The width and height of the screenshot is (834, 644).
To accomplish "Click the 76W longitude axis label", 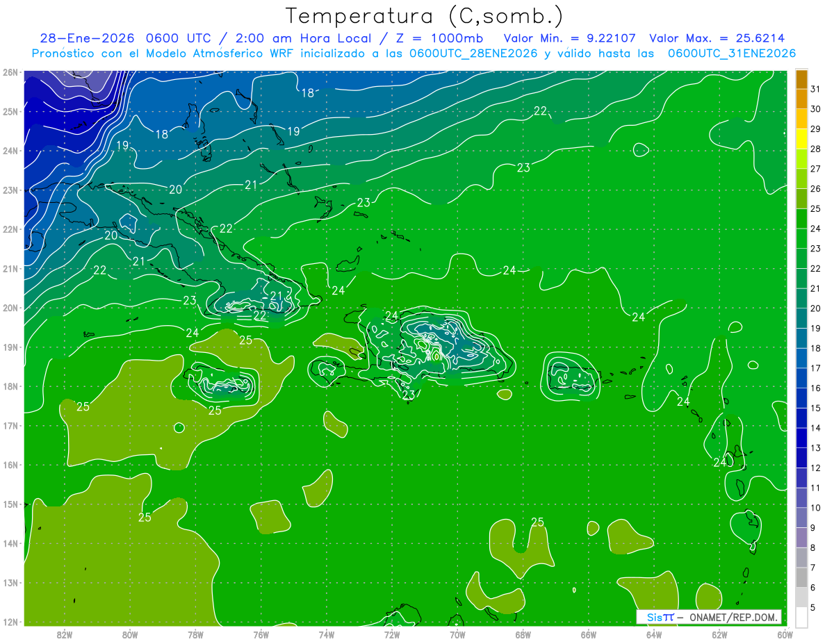I will pyautogui.click(x=261, y=634).
